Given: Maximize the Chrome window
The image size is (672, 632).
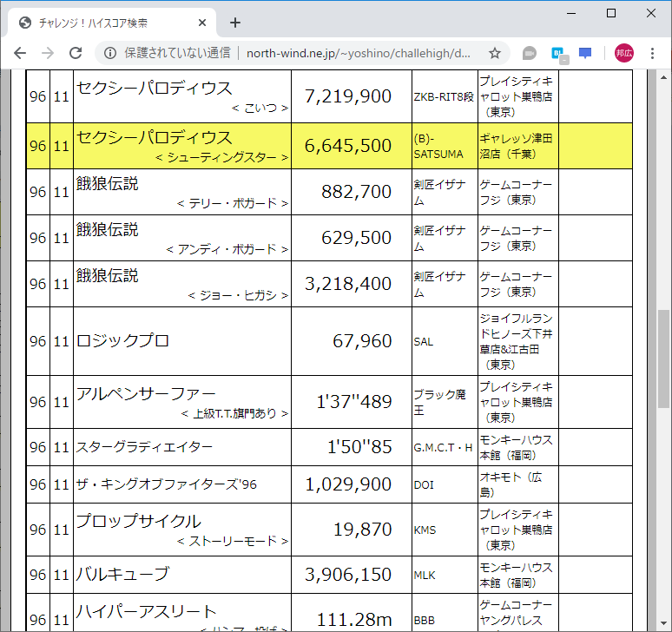Looking at the screenshot, I should click(611, 13).
